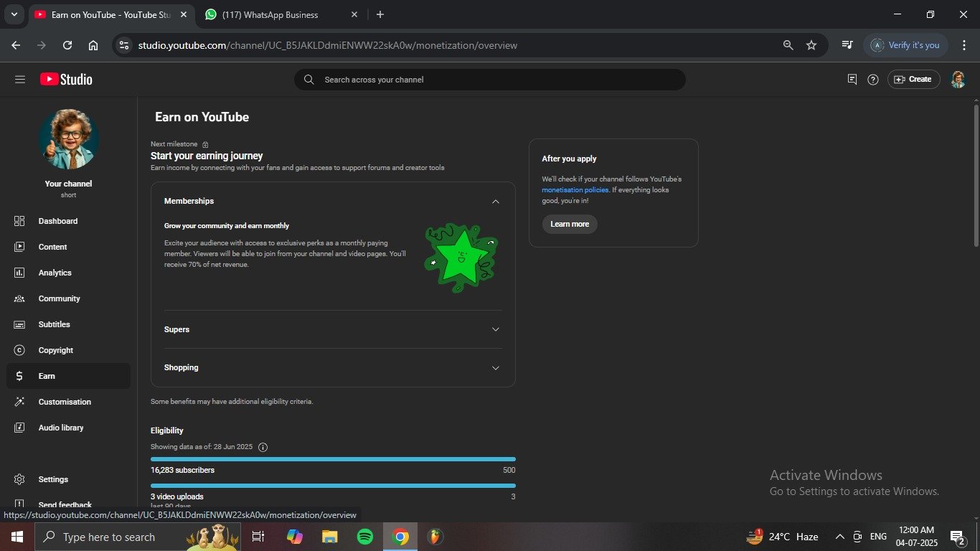980x551 pixels.
Task: Open the browser zoom magnifier icon
Action: point(788,45)
